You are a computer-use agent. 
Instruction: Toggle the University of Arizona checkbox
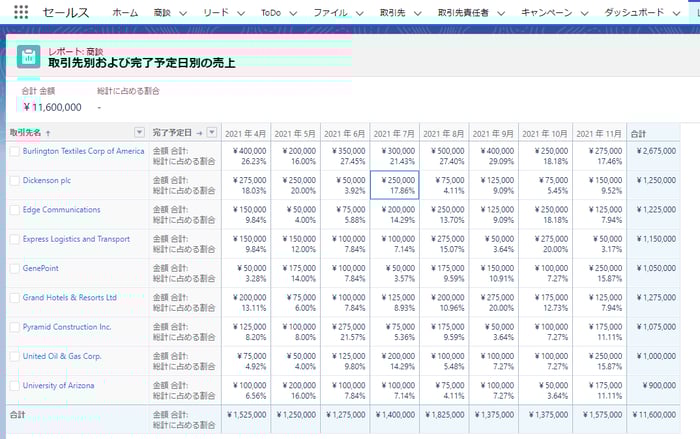point(15,386)
